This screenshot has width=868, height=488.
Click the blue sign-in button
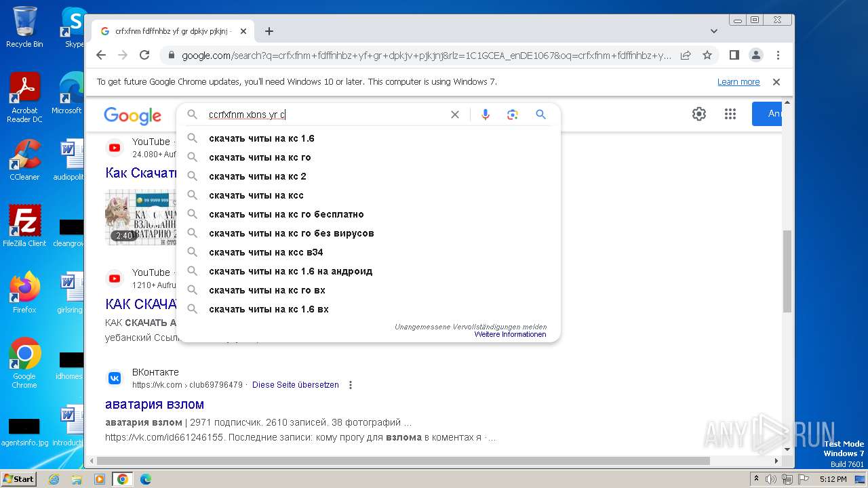pos(767,114)
